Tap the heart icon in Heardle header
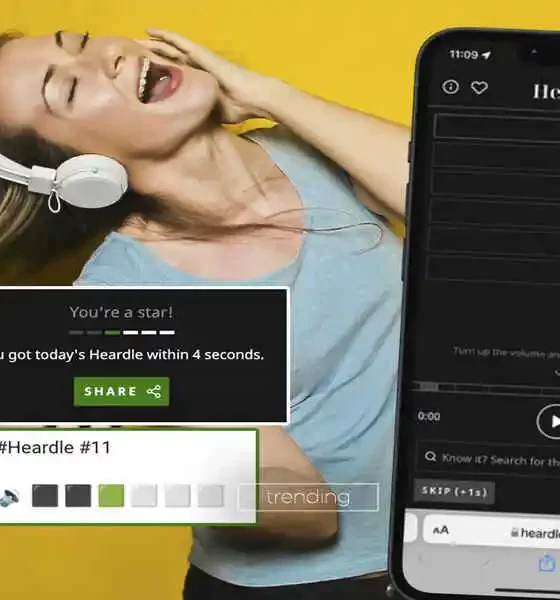This screenshot has height=600, width=560. (x=479, y=88)
